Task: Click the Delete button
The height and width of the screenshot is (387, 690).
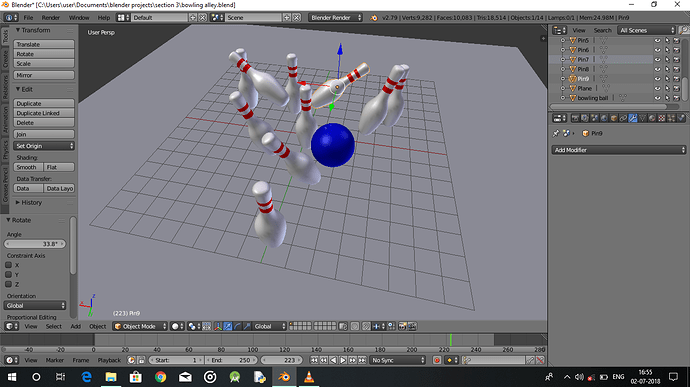Action: tap(44, 123)
